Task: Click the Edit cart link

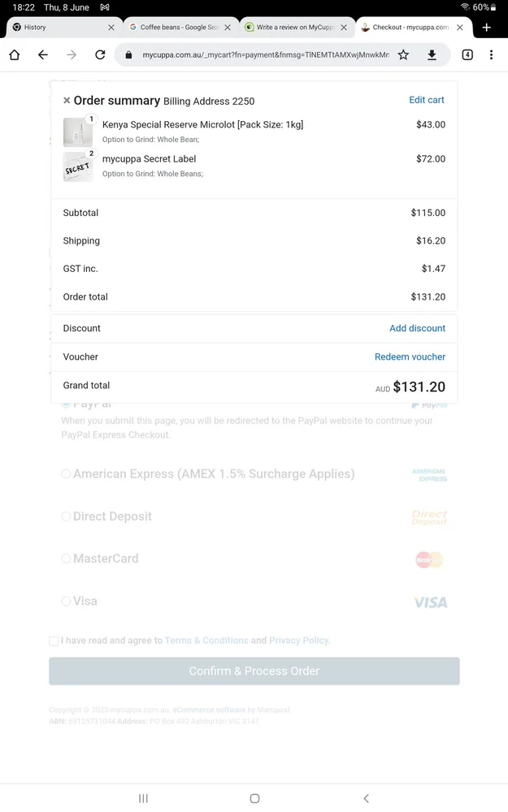Action: (427, 100)
